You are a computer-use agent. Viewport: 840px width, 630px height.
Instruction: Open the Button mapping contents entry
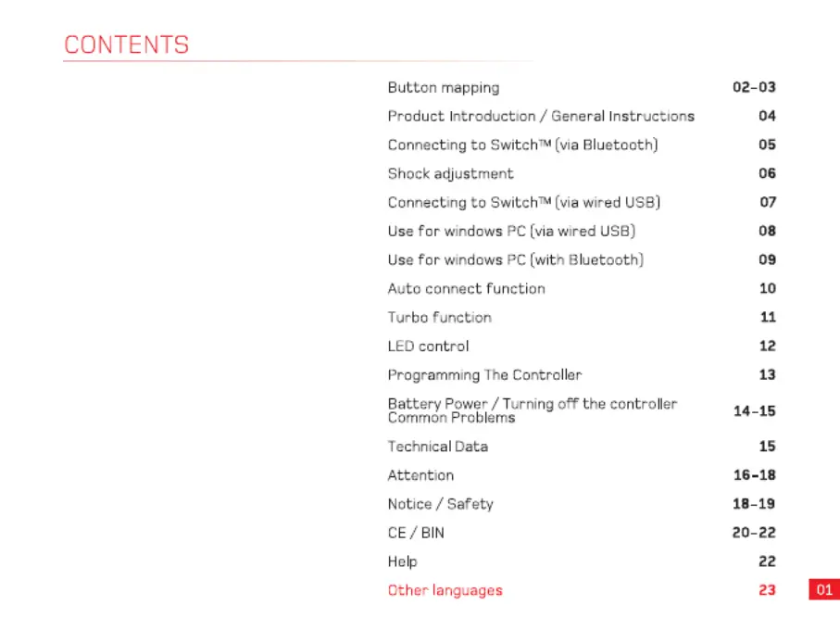(443, 88)
